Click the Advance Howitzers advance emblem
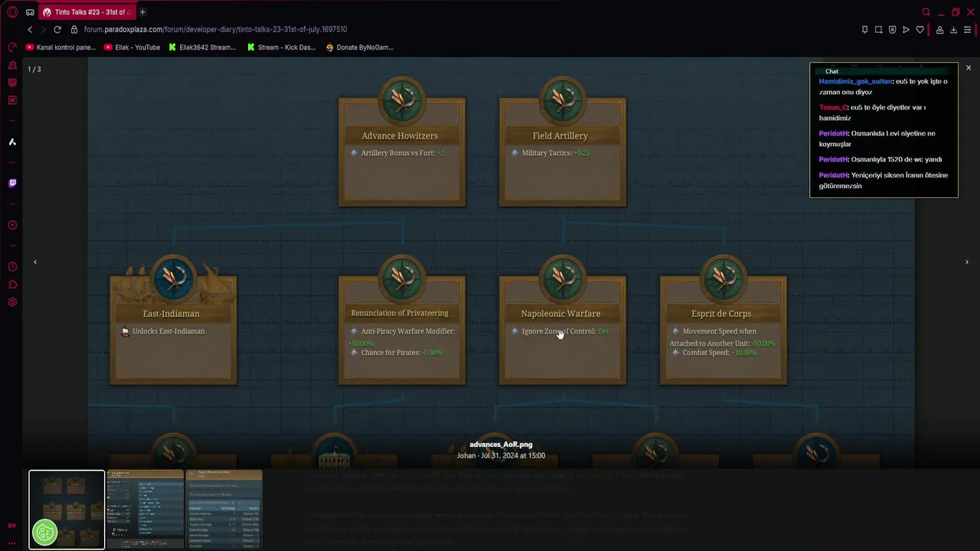This screenshot has width=980, height=551. pyautogui.click(x=402, y=99)
